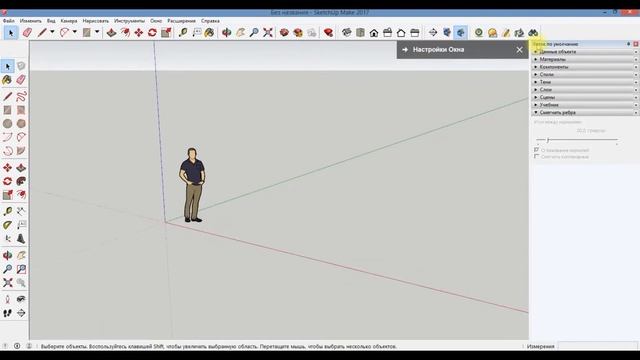
Task: Open the Инструменты menu
Action: 129,21
